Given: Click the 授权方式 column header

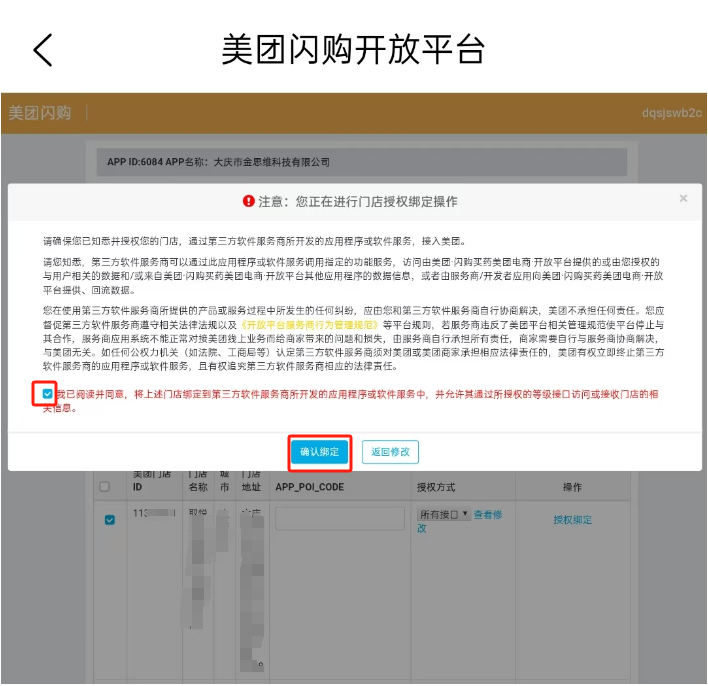Looking at the screenshot, I should (436, 487).
